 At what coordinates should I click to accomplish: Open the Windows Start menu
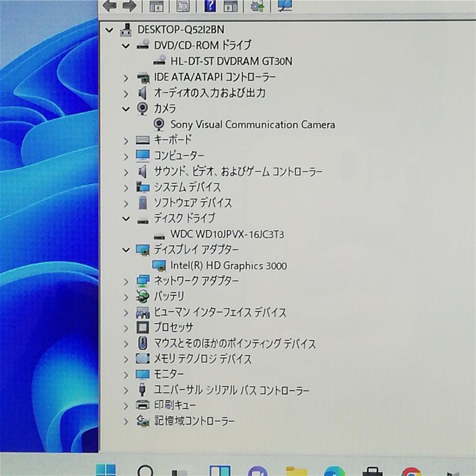click(106, 470)
